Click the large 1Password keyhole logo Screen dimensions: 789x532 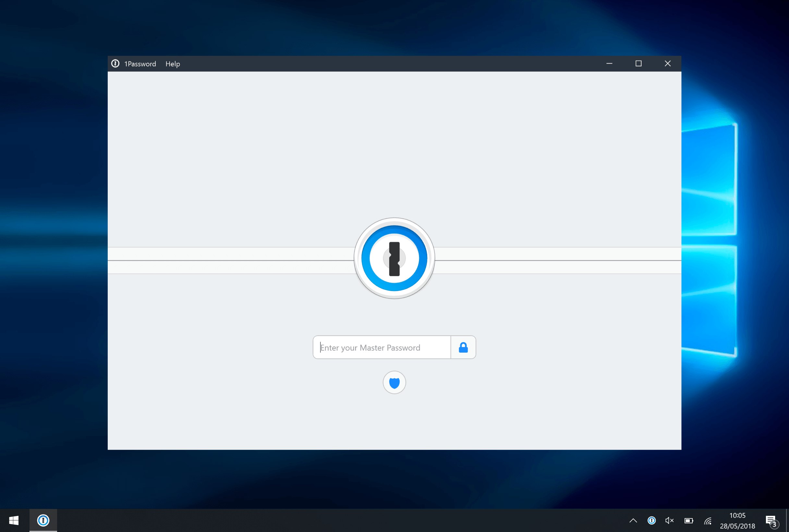(394, 258)
